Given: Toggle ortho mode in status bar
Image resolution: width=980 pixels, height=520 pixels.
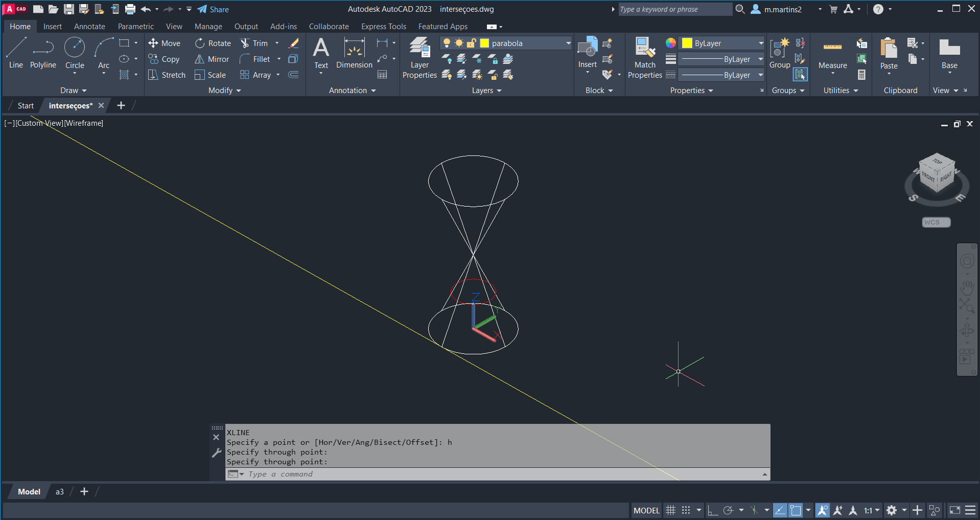Looking at the screenshot, I should pos(713,510).
